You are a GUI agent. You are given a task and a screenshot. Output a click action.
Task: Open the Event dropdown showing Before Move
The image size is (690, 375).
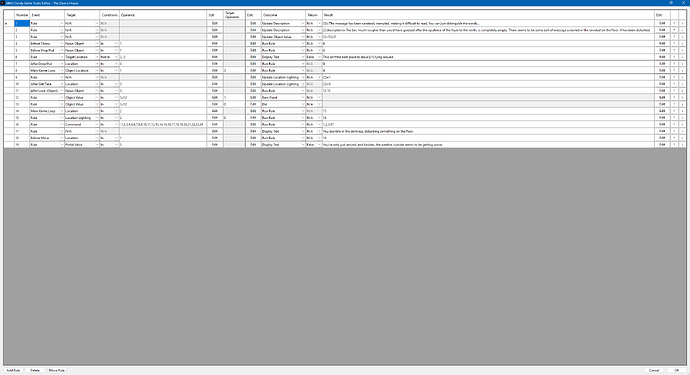click(47, 138)
